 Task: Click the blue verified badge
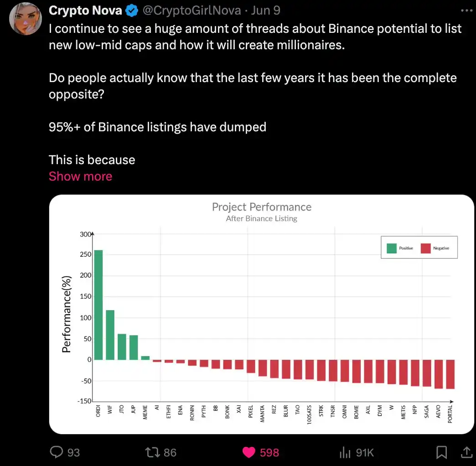132,10
